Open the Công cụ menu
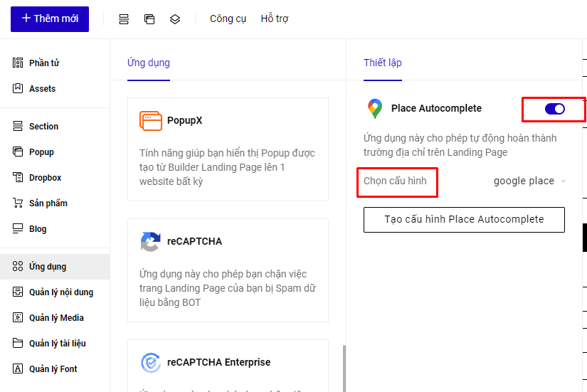This screenshot has width=587, height=392. (x=228, y=19)
